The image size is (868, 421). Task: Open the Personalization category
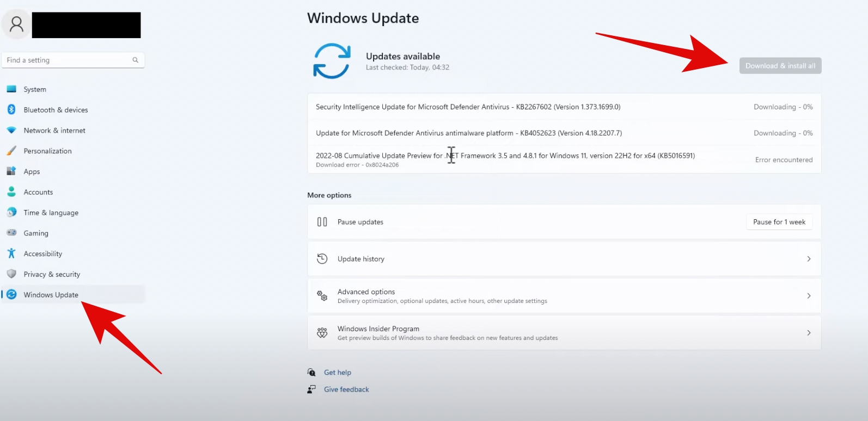click(x=73, y=151)
